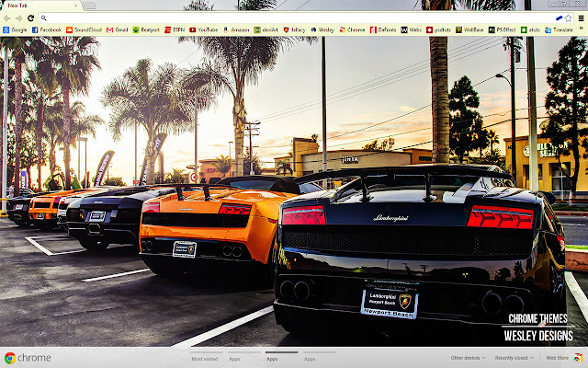
Task: Open the Facebook bookmark
Action: tap(47, 29)
